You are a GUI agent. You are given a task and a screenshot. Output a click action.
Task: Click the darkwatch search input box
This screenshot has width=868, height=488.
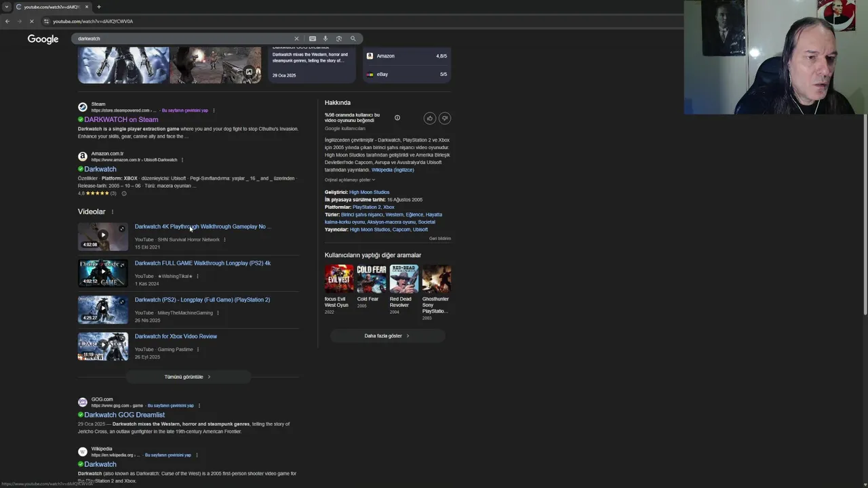click(183, 39)
